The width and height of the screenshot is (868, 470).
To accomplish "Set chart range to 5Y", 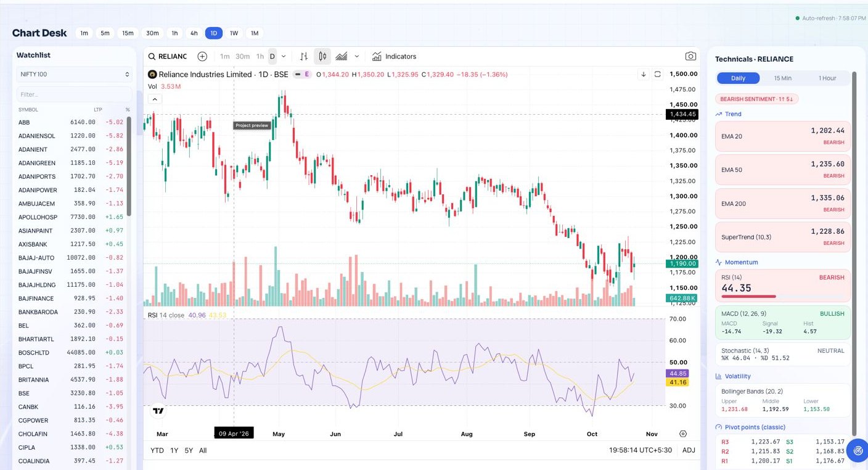I will (x=189, y=450).
